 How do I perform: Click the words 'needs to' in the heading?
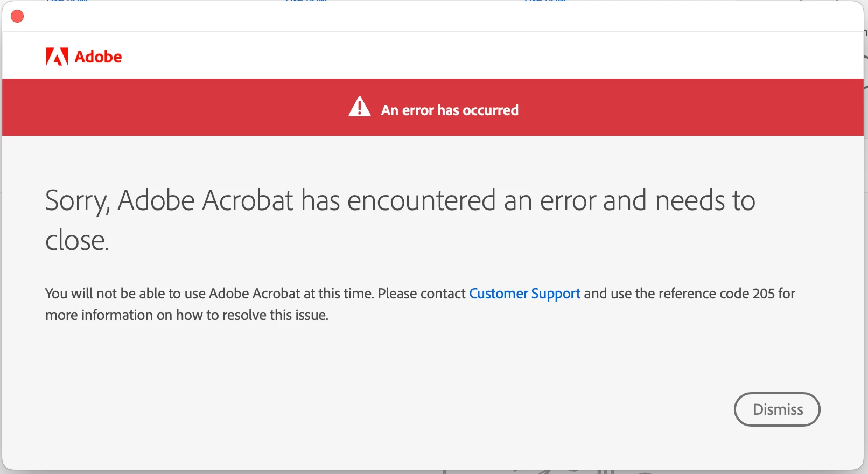[705, 200]
